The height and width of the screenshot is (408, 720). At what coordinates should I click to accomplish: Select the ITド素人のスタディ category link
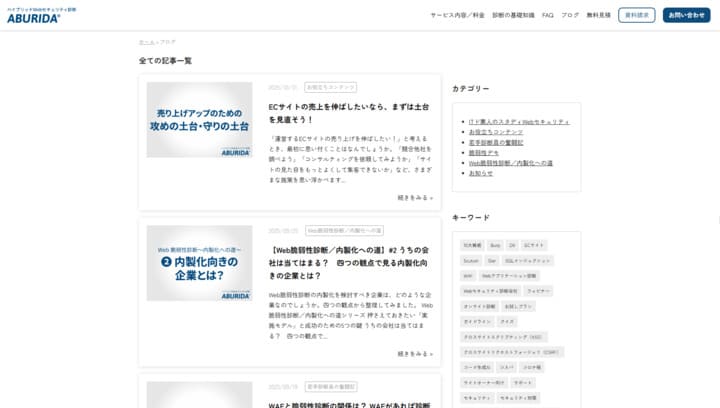coord(519,122)
